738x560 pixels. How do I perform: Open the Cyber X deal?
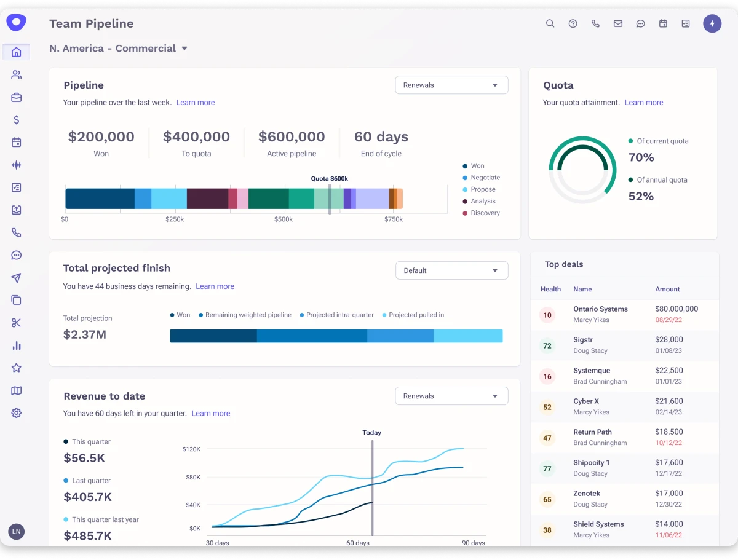pos(624,407)
